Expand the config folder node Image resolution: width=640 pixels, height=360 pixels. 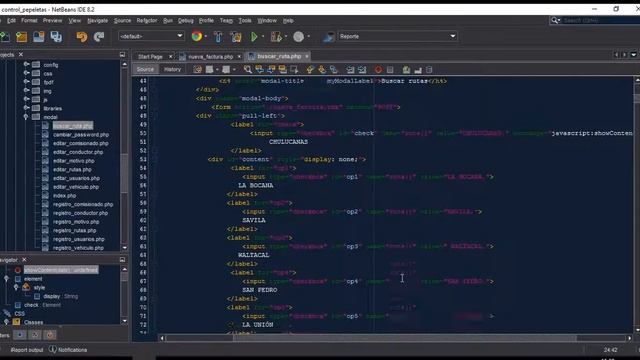click(x=26, y=64)
